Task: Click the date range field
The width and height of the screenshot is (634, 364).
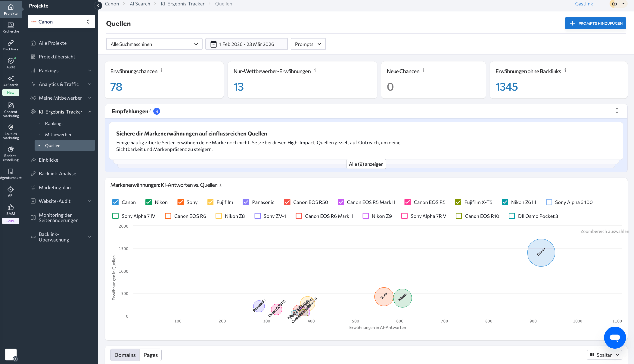Action: tap(246, 44)
